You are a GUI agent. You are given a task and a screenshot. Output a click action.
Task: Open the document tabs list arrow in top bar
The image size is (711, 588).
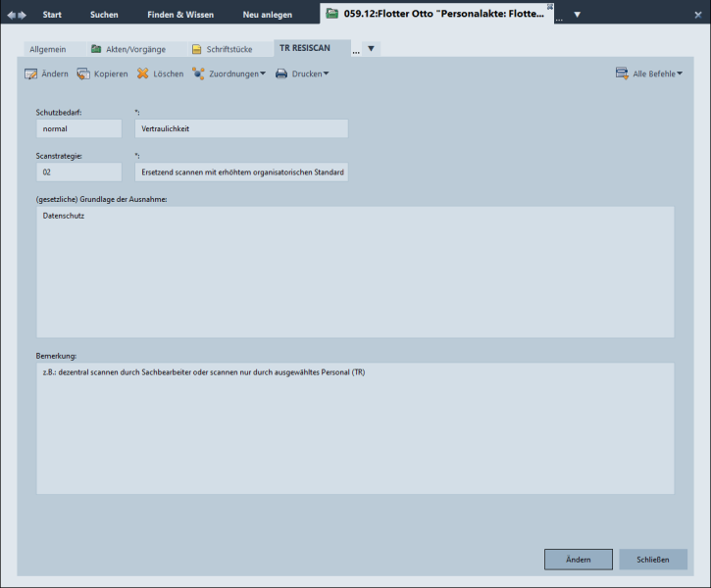(577, 15)
